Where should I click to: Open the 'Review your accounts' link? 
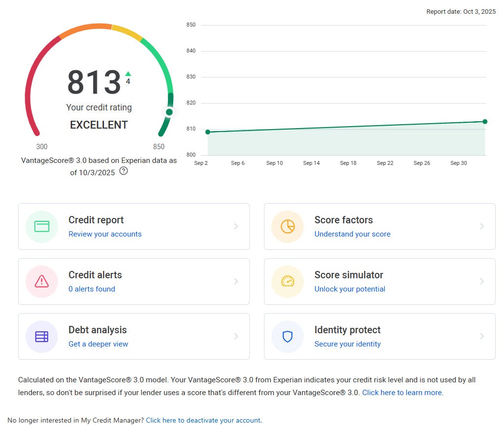coord(105,234)
